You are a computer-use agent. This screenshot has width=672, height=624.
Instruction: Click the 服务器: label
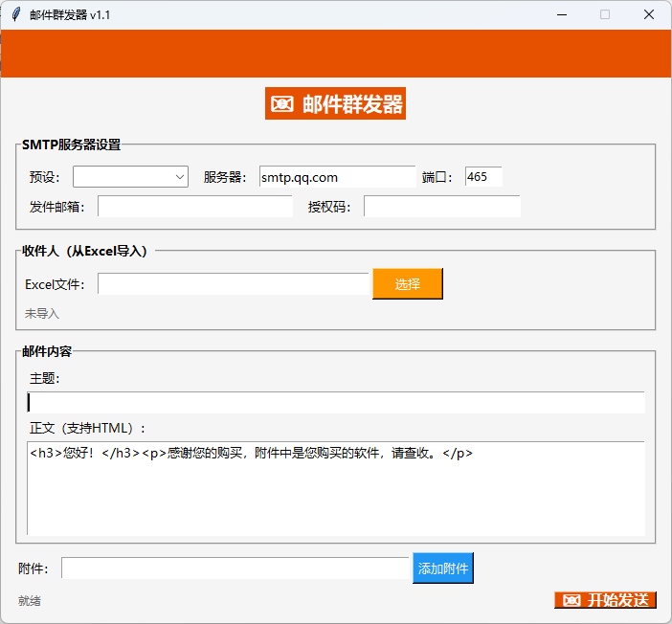[225, 177]
